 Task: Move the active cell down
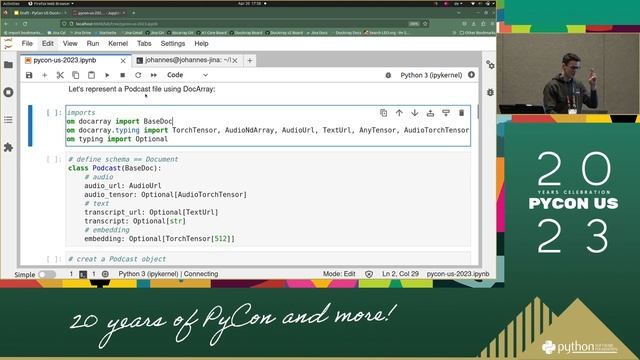tap(415, 113)
